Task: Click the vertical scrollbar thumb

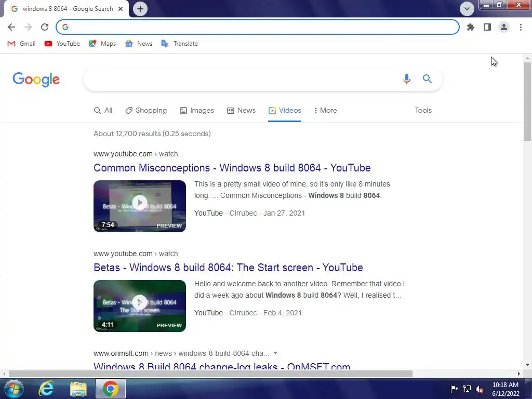Action: tap(527, 101)
